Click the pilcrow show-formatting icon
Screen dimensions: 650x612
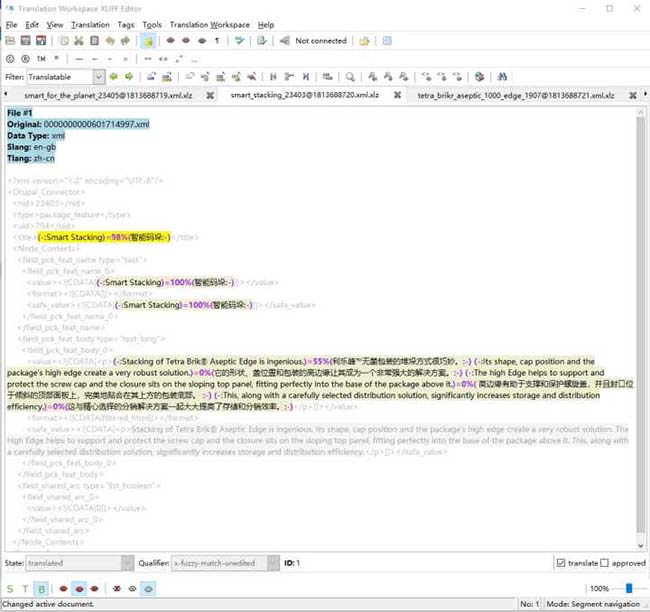216,41
